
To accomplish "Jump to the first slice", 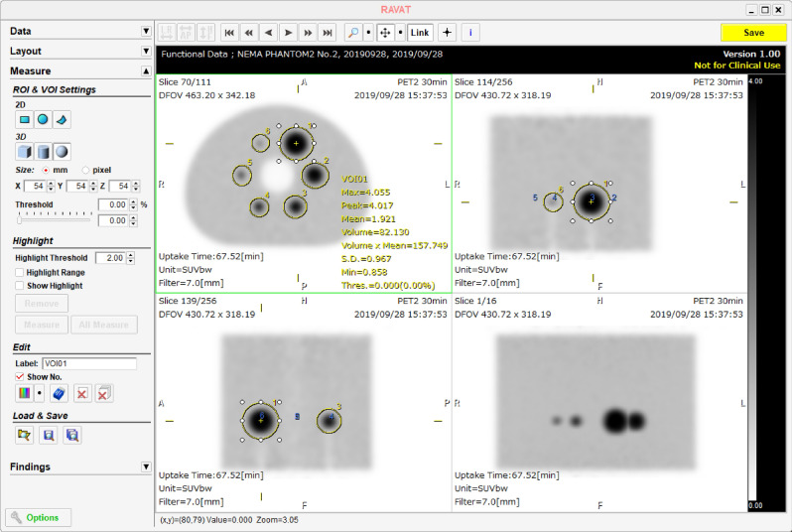I will 229,32.
